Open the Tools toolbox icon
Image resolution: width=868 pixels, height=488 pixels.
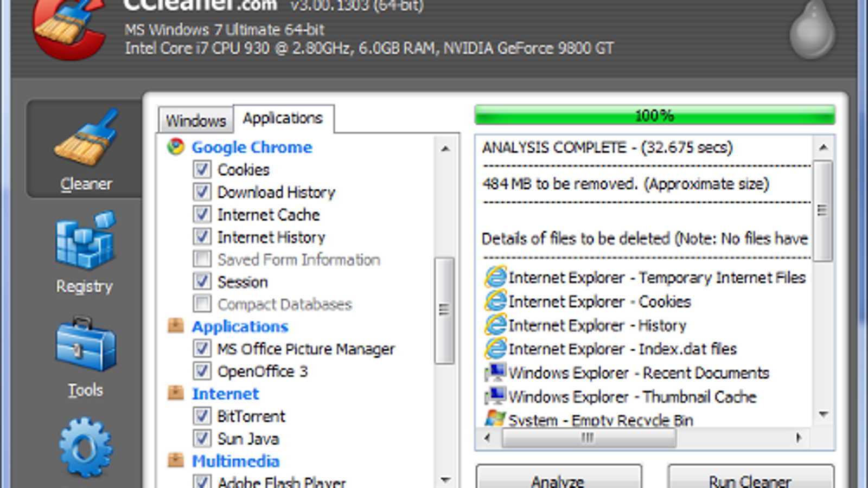pyautogui.click(x=85, y=345)
